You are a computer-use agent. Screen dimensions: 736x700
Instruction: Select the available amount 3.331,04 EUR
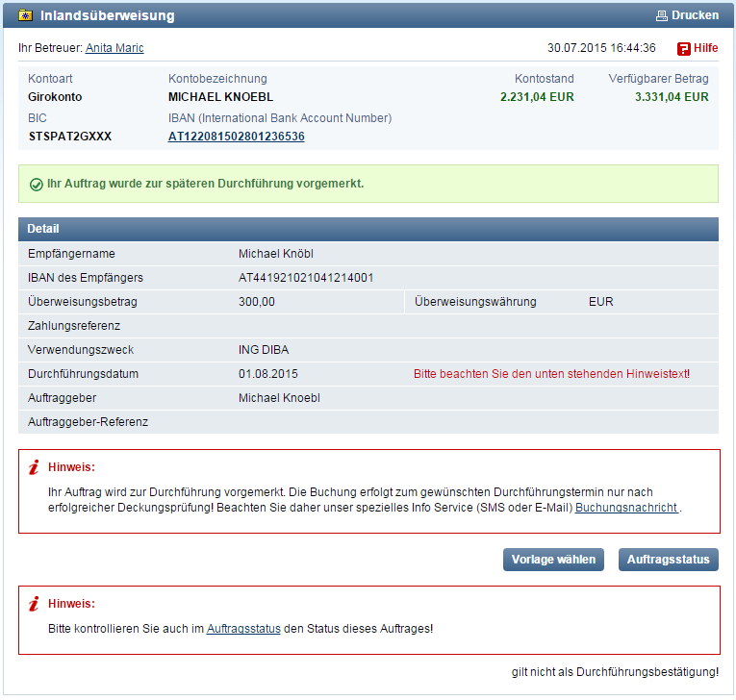coord(672,97)
